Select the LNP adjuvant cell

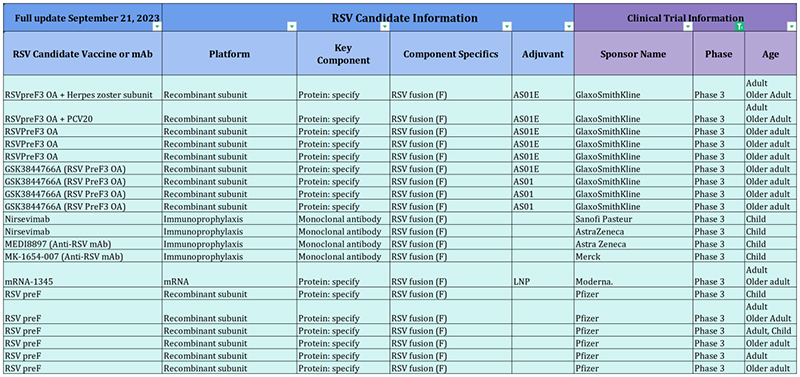[543, 275]
